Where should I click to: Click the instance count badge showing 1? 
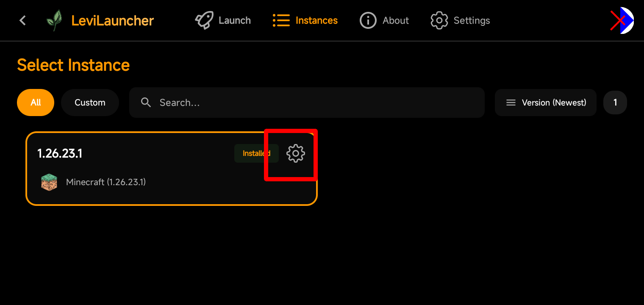[615, 103]
